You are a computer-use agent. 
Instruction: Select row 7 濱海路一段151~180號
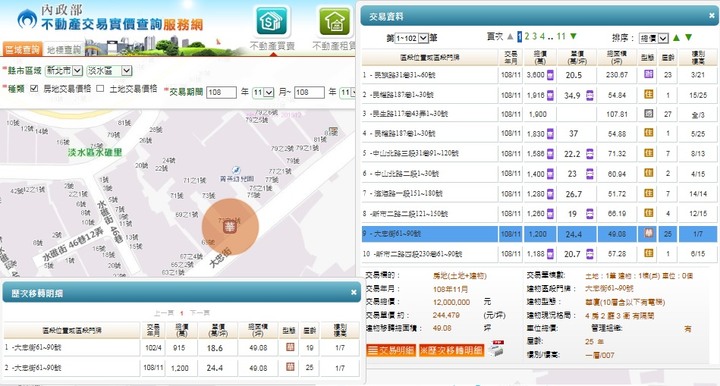pos(540,194)
